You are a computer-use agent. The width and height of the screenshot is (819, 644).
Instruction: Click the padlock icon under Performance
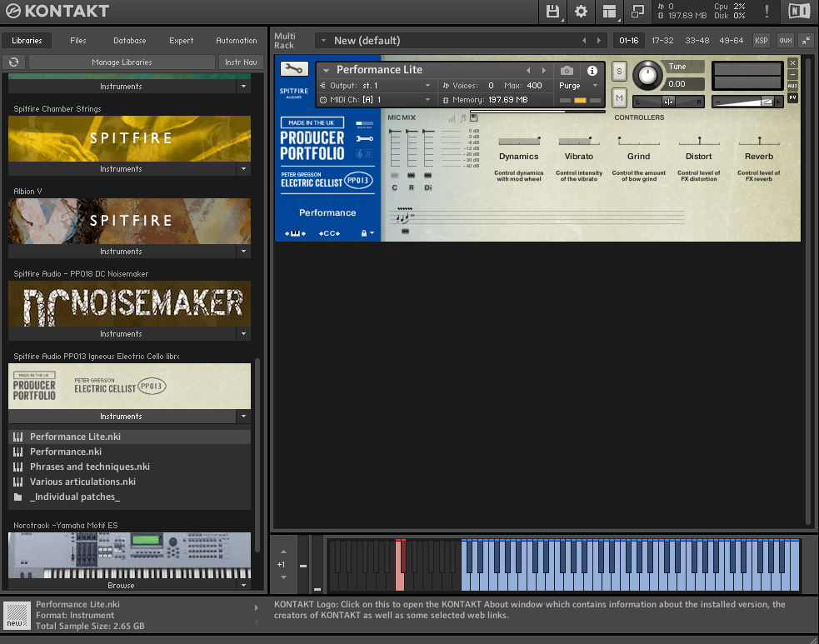[x=364, y=233]
